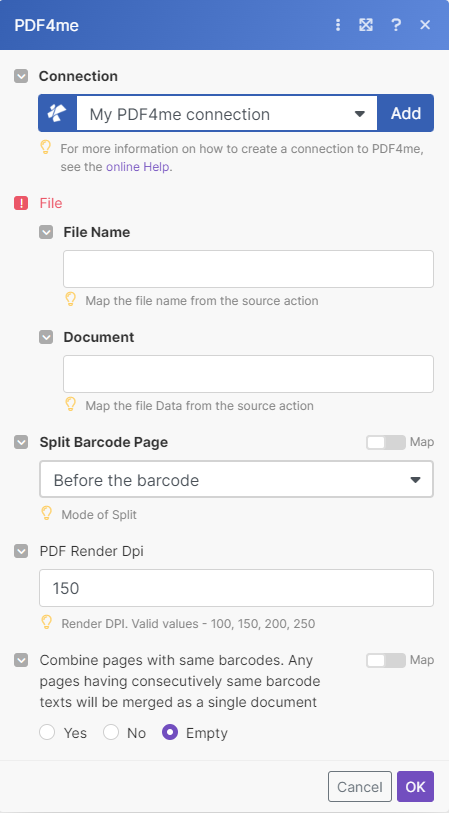Collapse the Connection section arrow
The image size is (449, 813).
pyautogui.click(x=21, y=77)
